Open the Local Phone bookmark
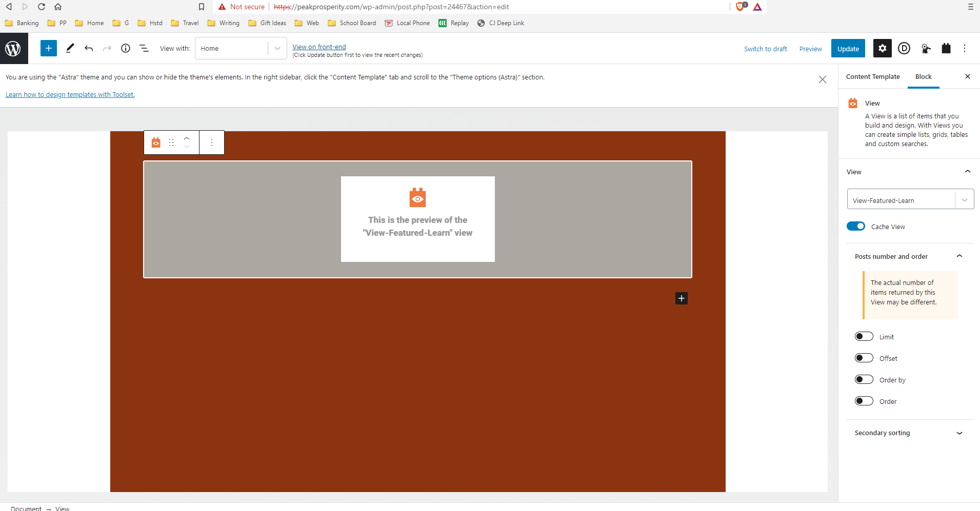The width and height of the screenshot is (980, 511). (x=408, y=23)
